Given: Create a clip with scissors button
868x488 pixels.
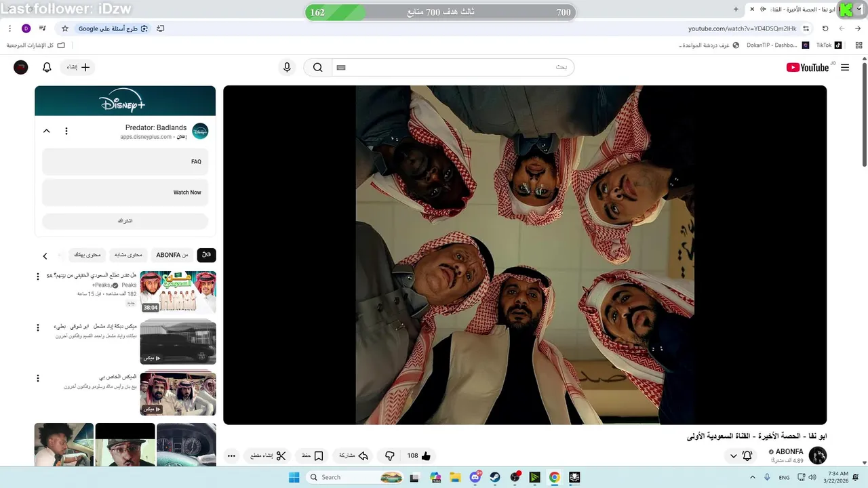Looking at the screenshot, I should click(269, 455).
